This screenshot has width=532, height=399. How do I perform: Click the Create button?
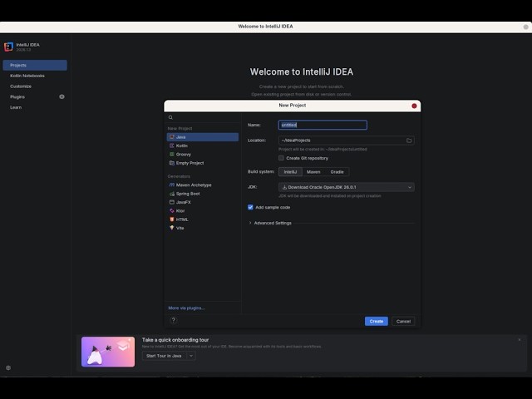point(377,322)
